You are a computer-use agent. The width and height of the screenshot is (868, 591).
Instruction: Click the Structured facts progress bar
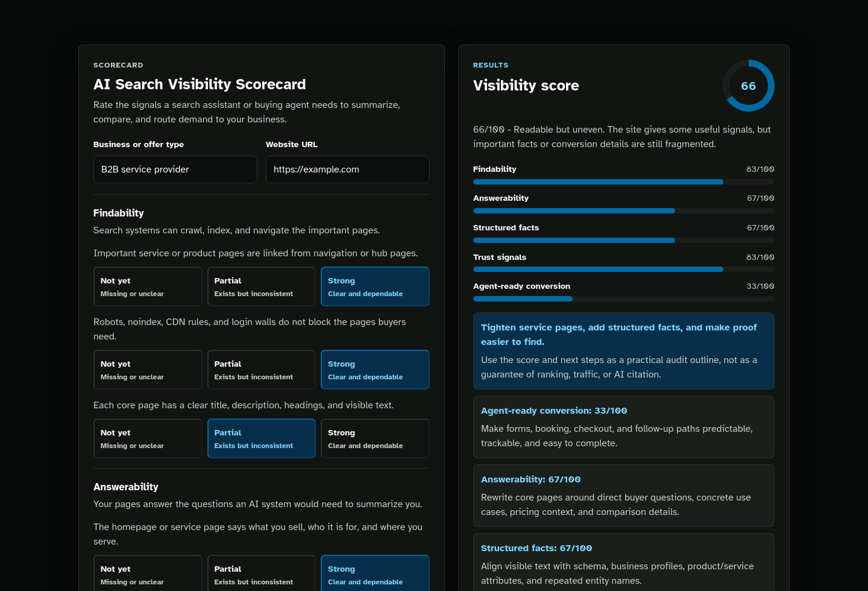(x=624, y=240)
